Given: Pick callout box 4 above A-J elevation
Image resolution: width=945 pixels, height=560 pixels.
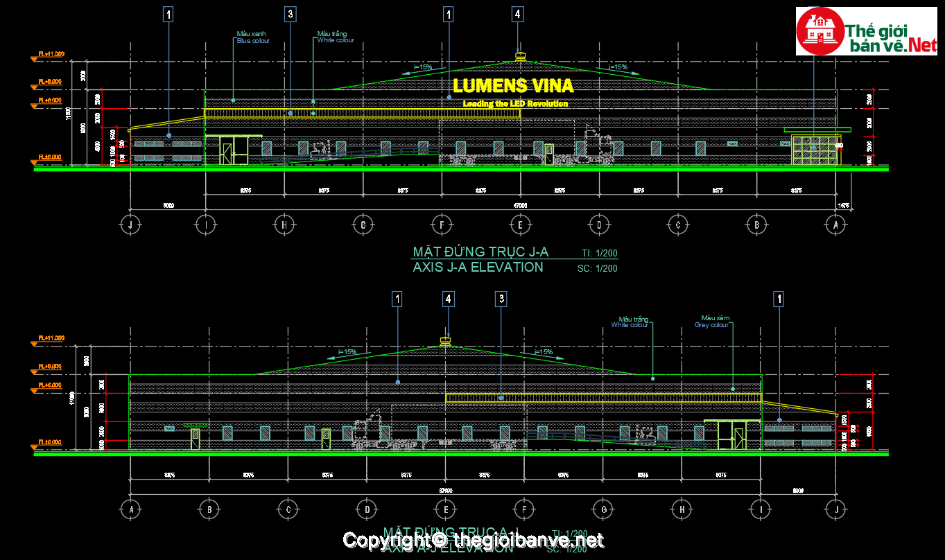Looking at the screenshot, I should [449, 299].
